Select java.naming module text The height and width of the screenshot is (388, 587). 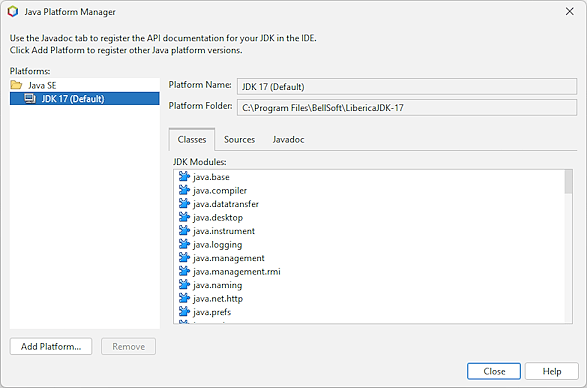(x=218, y=285)
